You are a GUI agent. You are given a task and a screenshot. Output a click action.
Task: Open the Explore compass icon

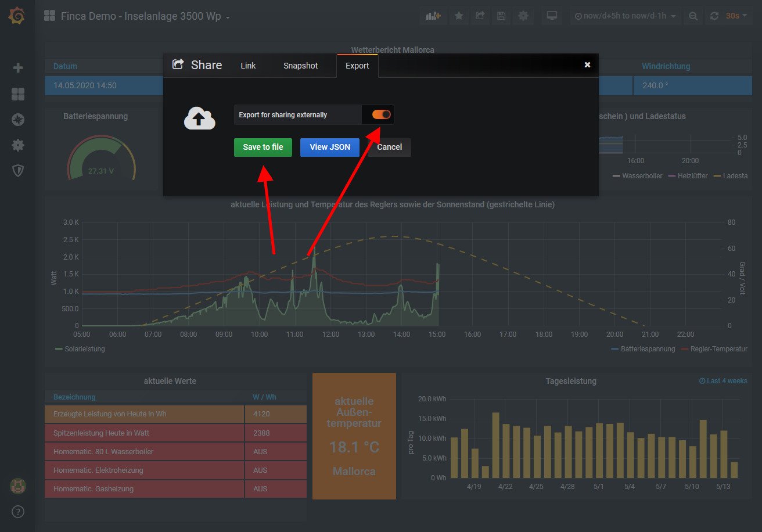tap(18, 120)
